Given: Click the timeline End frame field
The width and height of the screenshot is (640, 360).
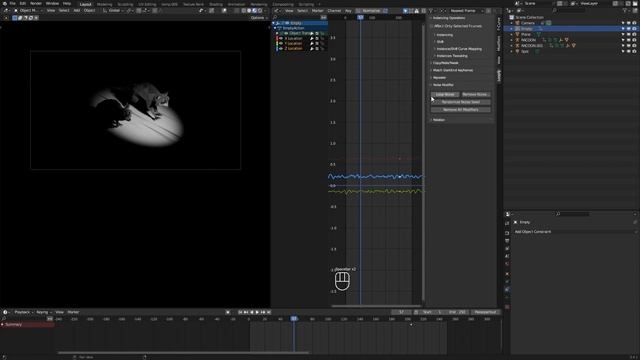Looking at the screenshot, I should (458, 312).
